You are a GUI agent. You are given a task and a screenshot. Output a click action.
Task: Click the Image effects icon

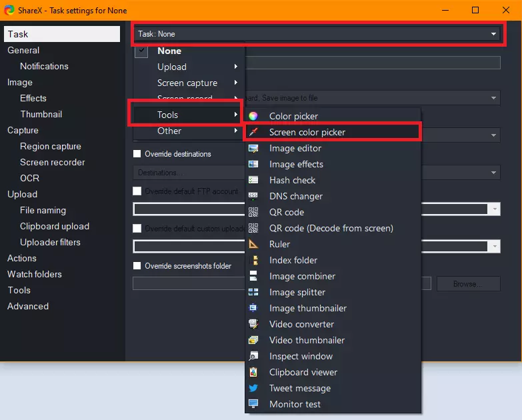pos(253,164)
